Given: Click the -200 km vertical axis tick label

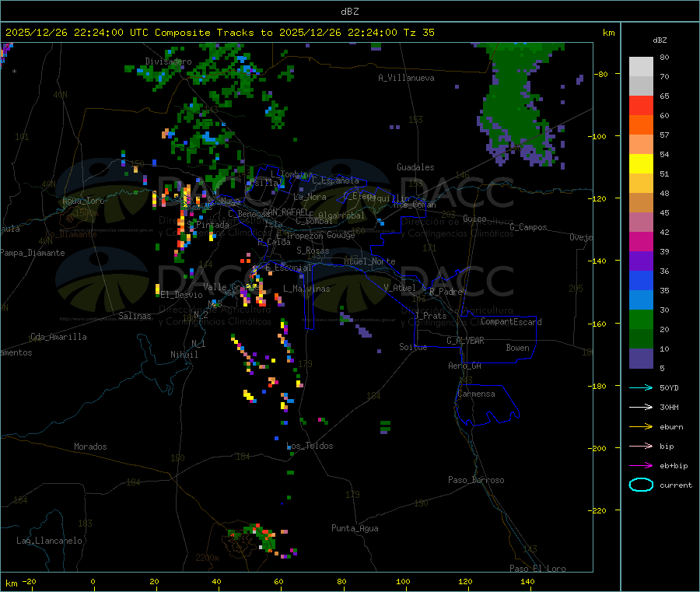Looking at the screenshot, I should 598,448.
